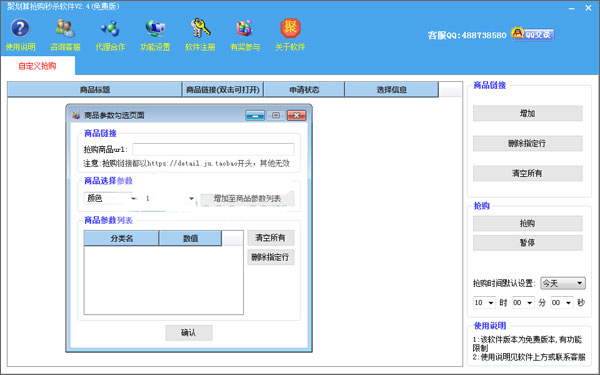
Task: Open the 颜色 parameter dropdown
Action: pyautogui.click(x=110, y=198)
